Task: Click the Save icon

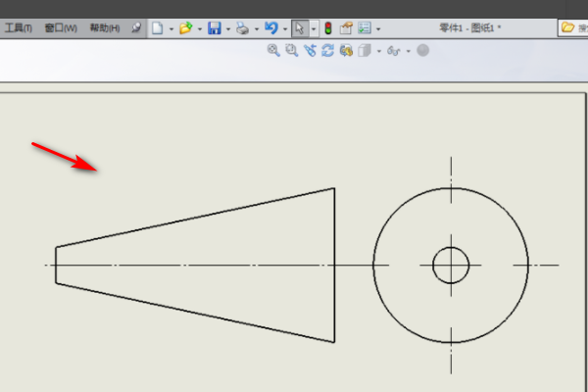Action: click(x=214, y=28)
